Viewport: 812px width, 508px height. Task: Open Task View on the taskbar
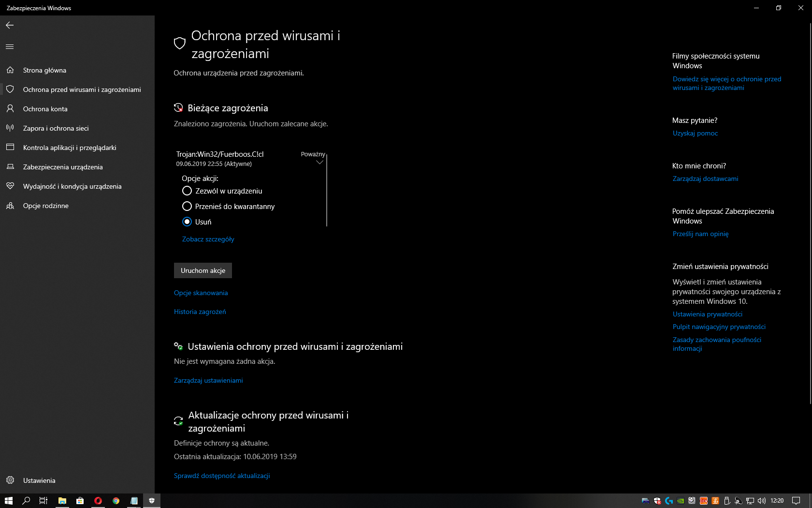click(43, 501)
